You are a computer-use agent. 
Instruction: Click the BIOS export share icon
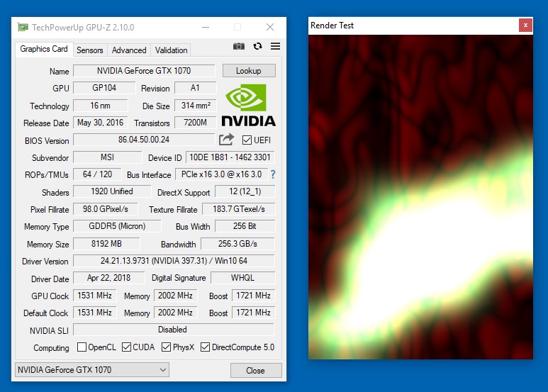(x=226, y=140)
